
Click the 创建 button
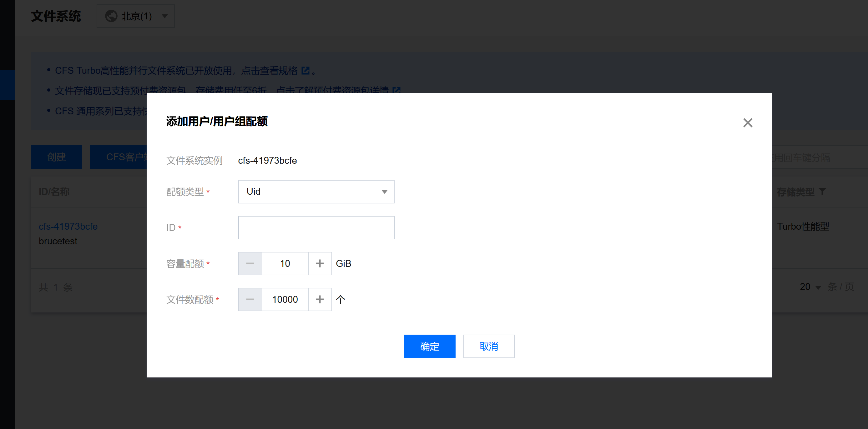click(x=56, y=157)
